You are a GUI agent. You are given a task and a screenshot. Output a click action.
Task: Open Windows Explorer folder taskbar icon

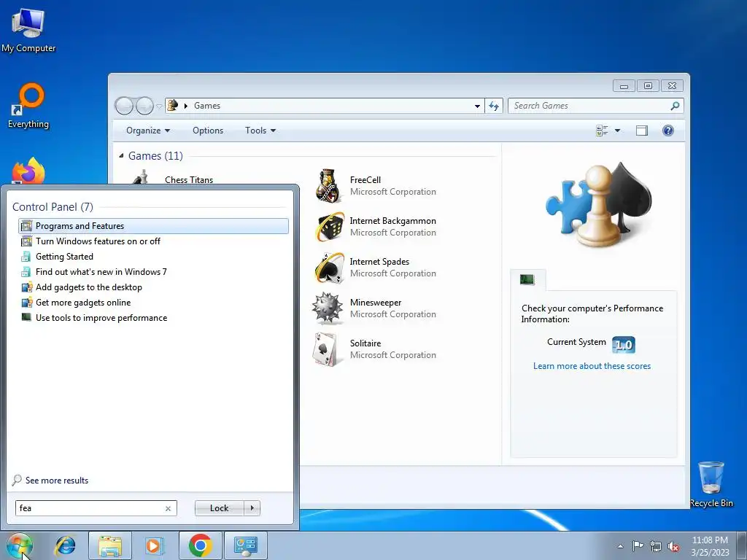(110, 545)
